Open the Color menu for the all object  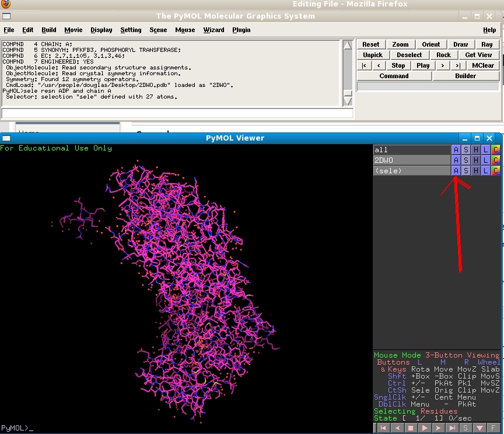click(496, 150)
